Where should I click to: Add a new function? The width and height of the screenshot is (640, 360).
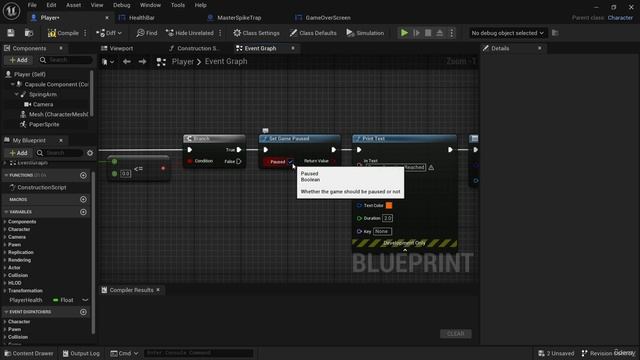point(83,175)
